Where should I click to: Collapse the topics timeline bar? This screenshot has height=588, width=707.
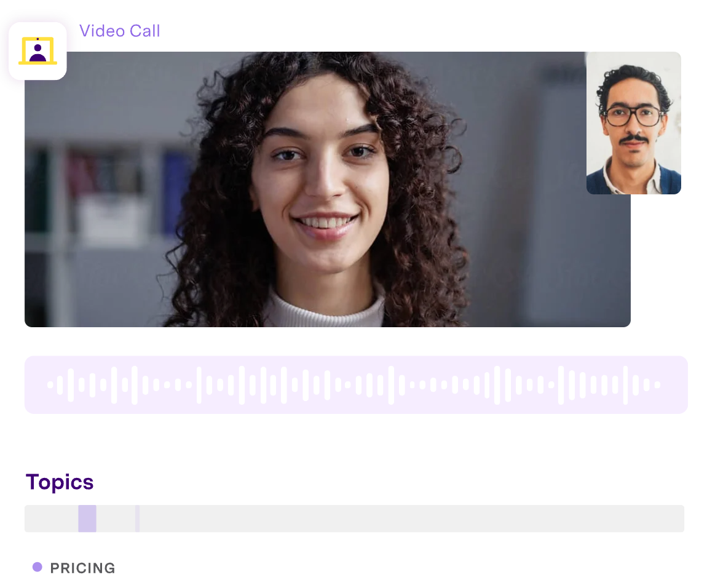point(355,518)
